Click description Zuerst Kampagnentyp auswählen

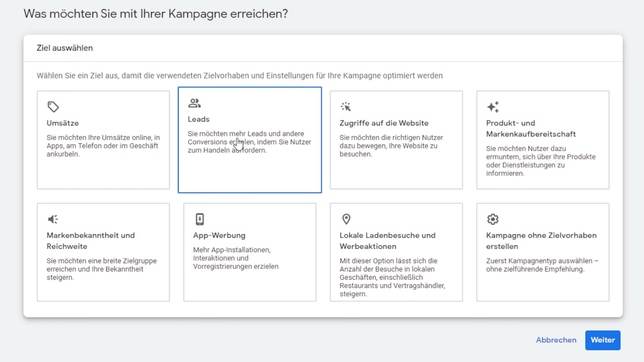[x=542, y=265]
